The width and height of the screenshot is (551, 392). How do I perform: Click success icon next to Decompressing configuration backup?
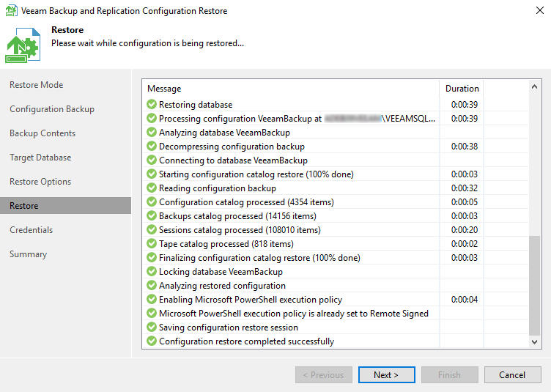pyautogui.click(x=152, y=147)
